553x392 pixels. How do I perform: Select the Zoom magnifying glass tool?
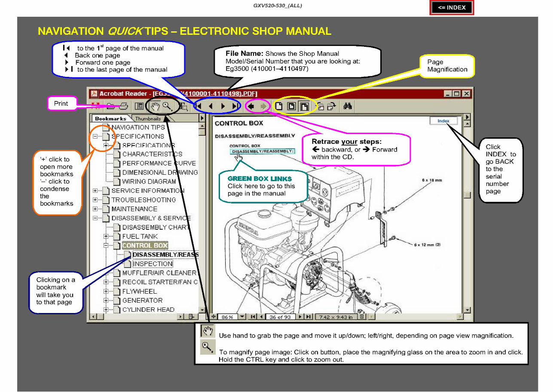(167, 105)
